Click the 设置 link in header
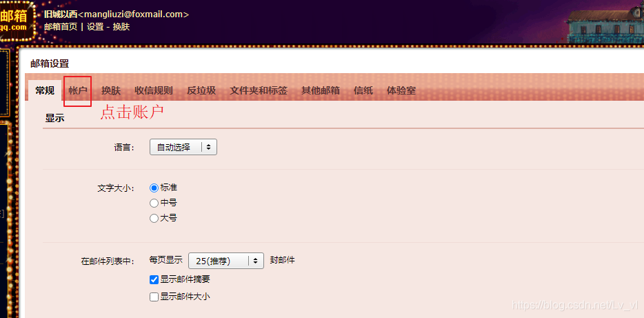Image resolution: width=644 pixels, height=318 pixels. click(95, 27)
